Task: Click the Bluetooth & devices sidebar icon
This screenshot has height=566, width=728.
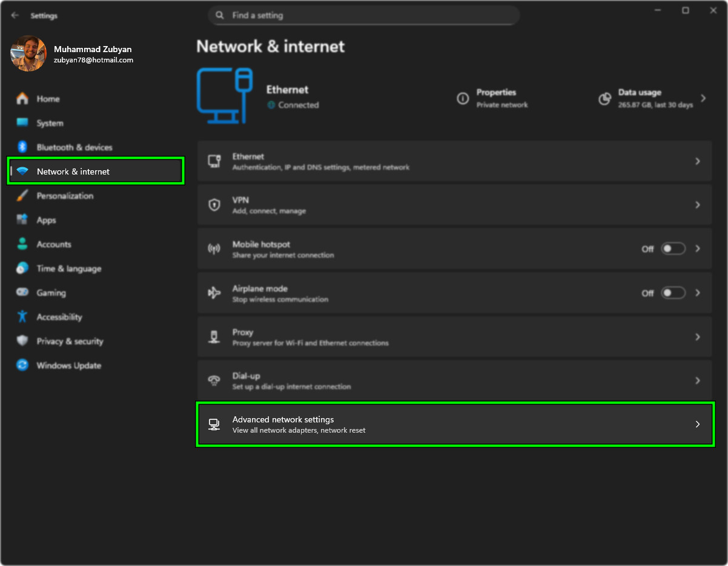Action: pyautogui.click(x=22, y=147)
